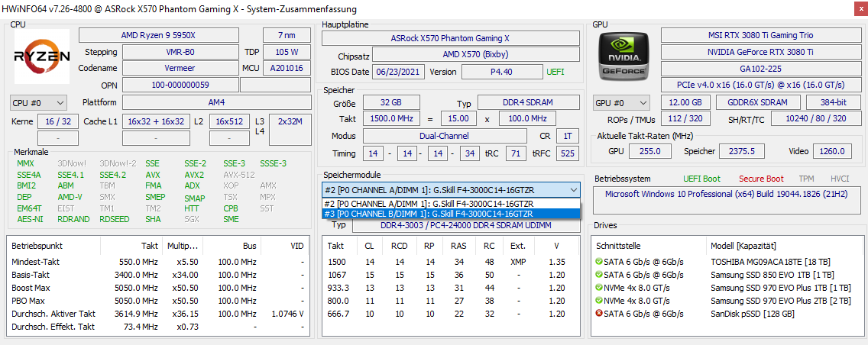Click the 105 W TDP field

tap(287, 52)
